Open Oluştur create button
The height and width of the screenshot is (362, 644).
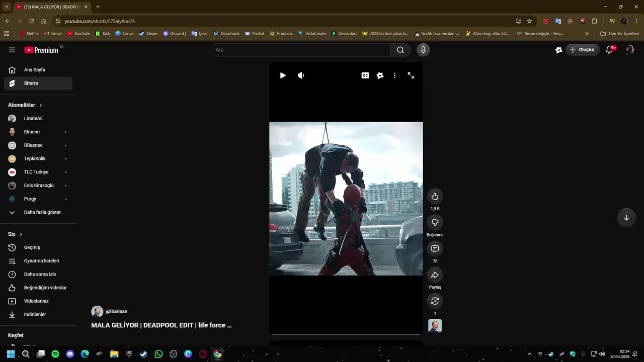click(x=583, y=50)
